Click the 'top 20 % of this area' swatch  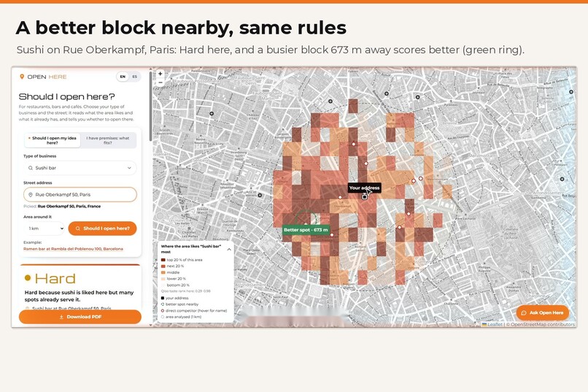163,260
